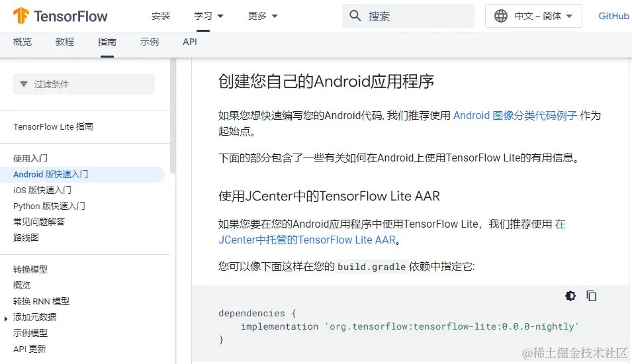
Task: Open the 更多 dropdown menu
Action: click(263, 16)
